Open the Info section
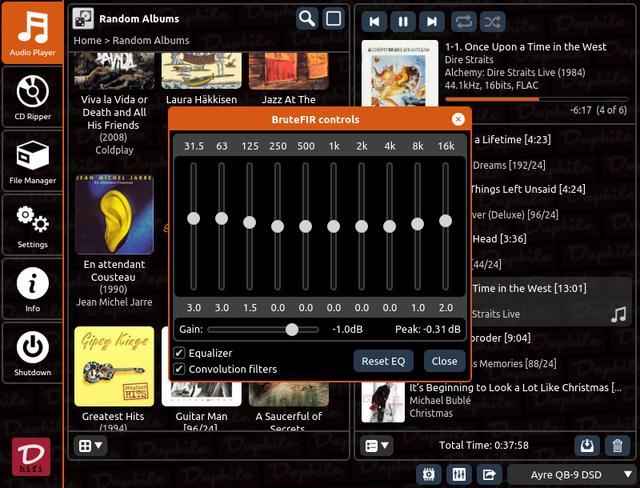Image resolution: width=640 pixels, height=488 pixels. click(x=32, y=290)
